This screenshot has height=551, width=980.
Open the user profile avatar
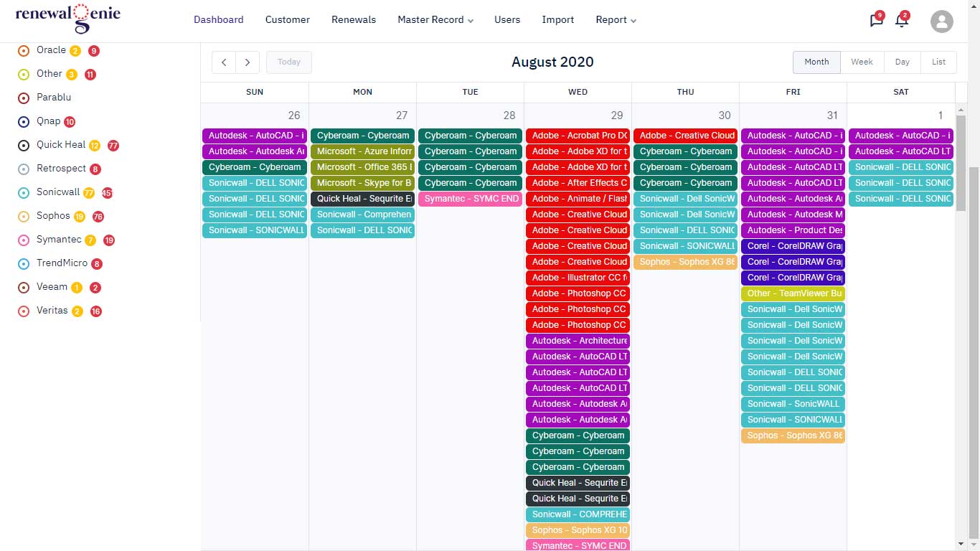(x=941, y=21)
